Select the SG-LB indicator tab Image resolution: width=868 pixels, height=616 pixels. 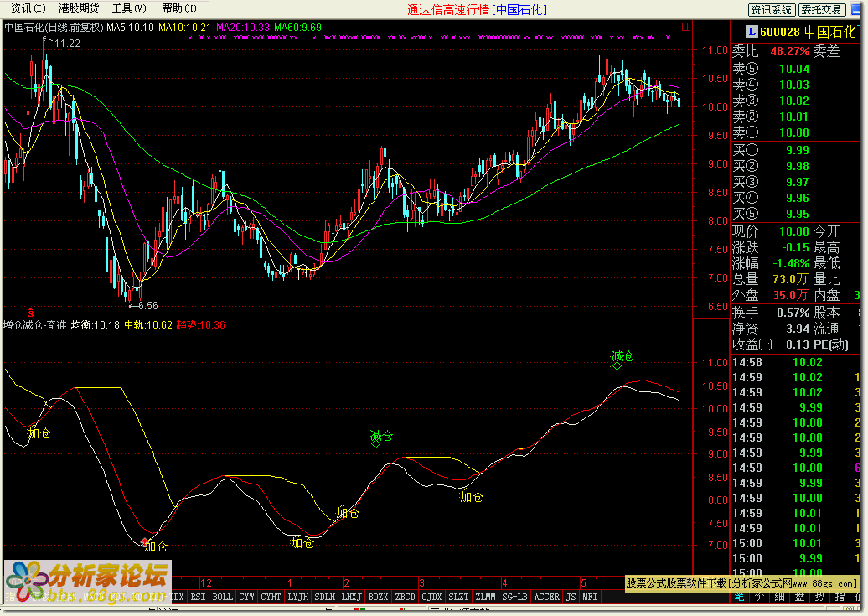pos(514,597)
